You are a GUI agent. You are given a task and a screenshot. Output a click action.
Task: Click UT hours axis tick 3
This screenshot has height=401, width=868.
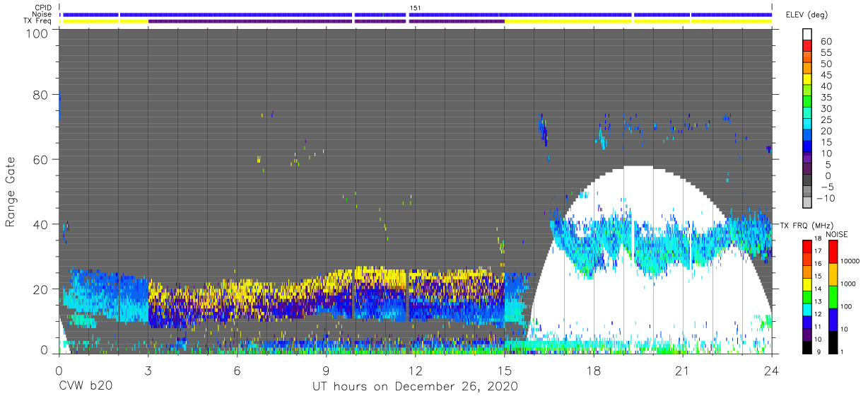[x=148, y=370]
